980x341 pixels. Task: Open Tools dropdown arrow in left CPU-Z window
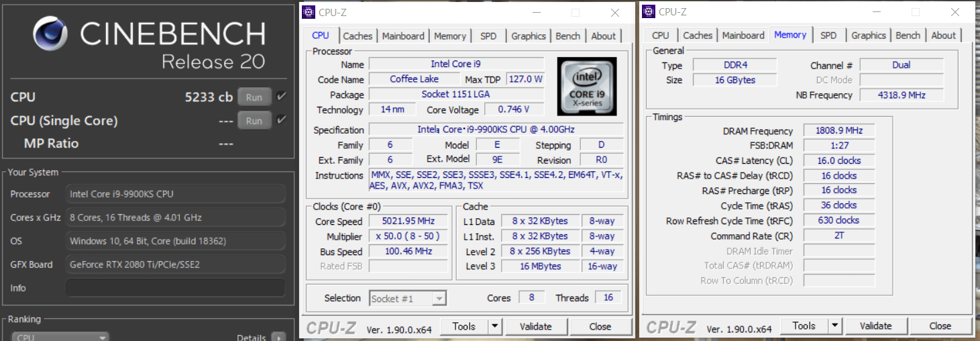[494, 327]
